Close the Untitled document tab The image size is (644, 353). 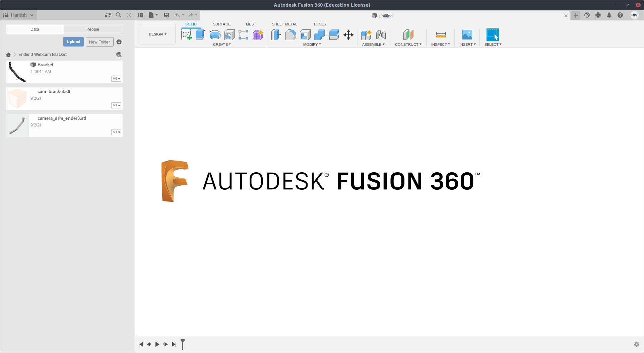pyautogui.click(x=566, y=16)
